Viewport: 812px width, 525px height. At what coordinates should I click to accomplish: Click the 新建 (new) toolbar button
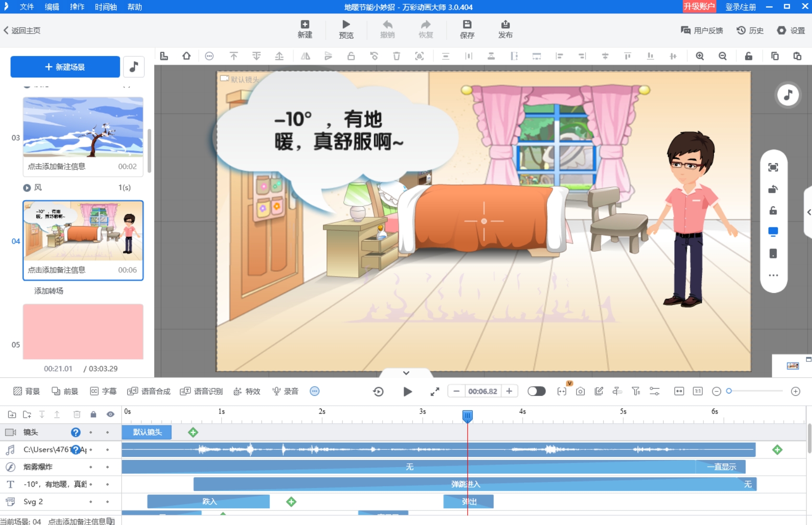pos(304,29)
